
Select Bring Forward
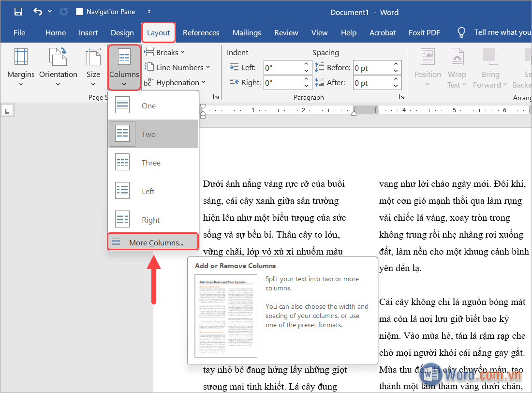click(490, 68)
